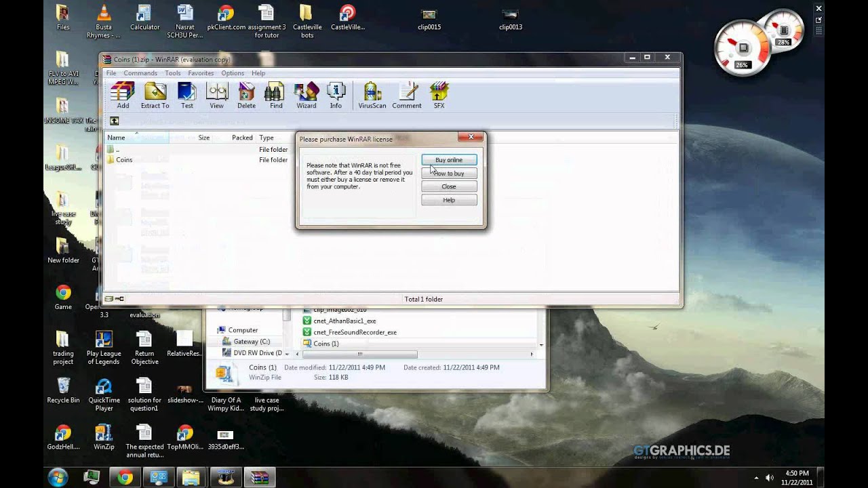Click Buy online in license dialog
This screenshot has height=488, width=868.
tap(449, 160)
